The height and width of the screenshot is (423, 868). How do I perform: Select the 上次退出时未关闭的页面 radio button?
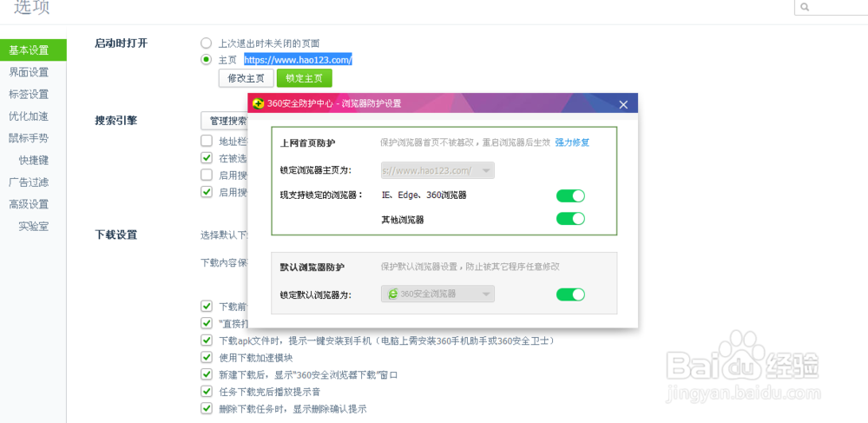click(206, 43)
